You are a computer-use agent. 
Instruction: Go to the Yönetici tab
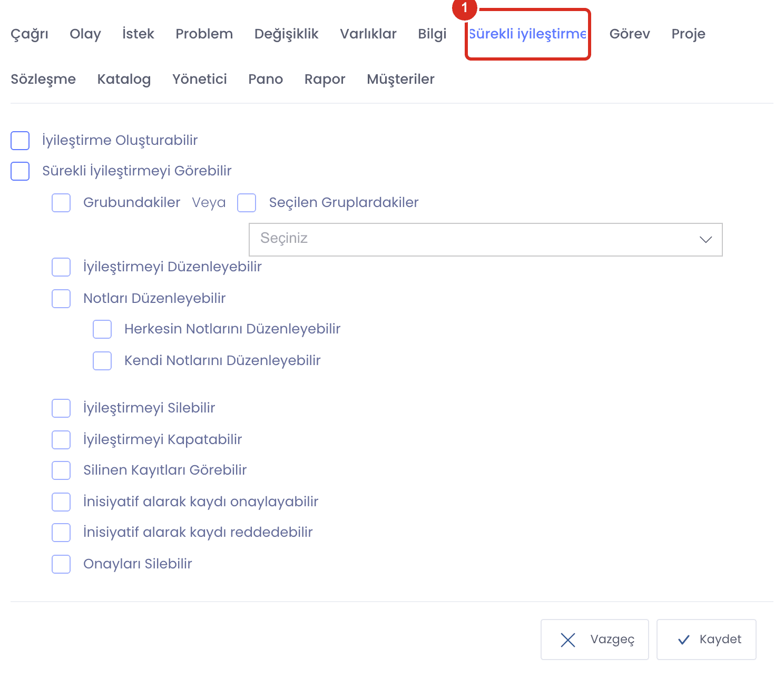pos(200,79)
